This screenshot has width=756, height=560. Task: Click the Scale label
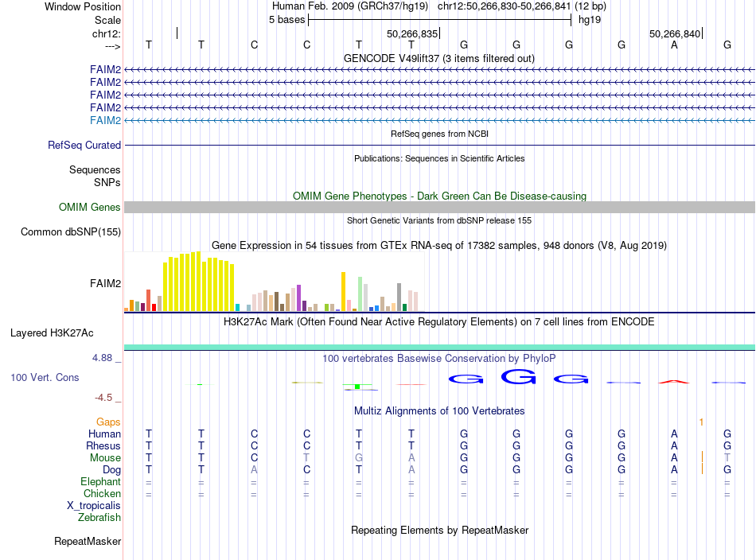coord(107,20)
